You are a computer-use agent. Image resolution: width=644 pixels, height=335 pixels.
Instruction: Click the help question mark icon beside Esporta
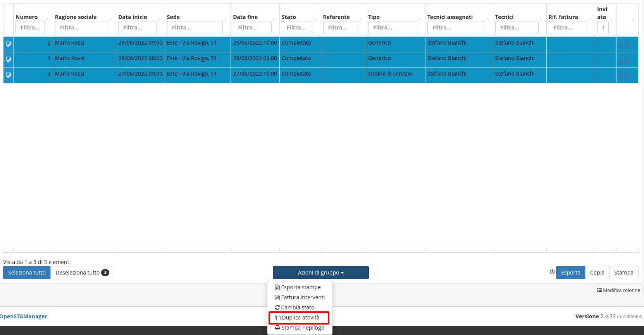point(552,272)
